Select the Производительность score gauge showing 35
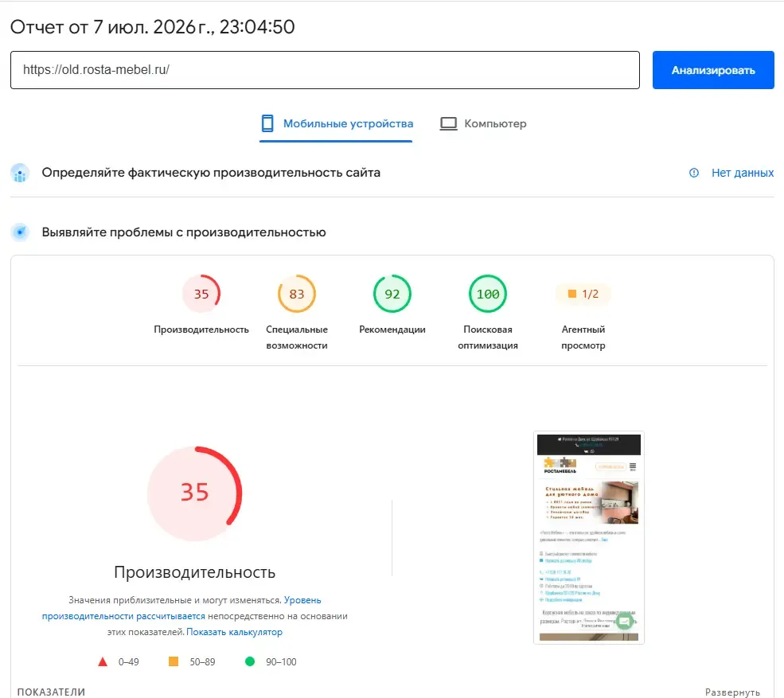 201,294
